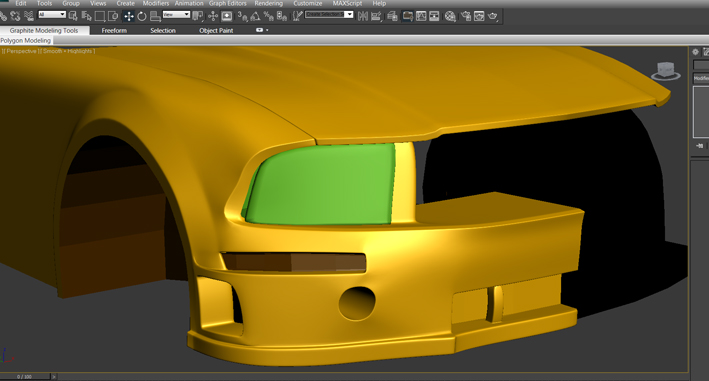
Task: Open the Help menu
Action: 379,3
